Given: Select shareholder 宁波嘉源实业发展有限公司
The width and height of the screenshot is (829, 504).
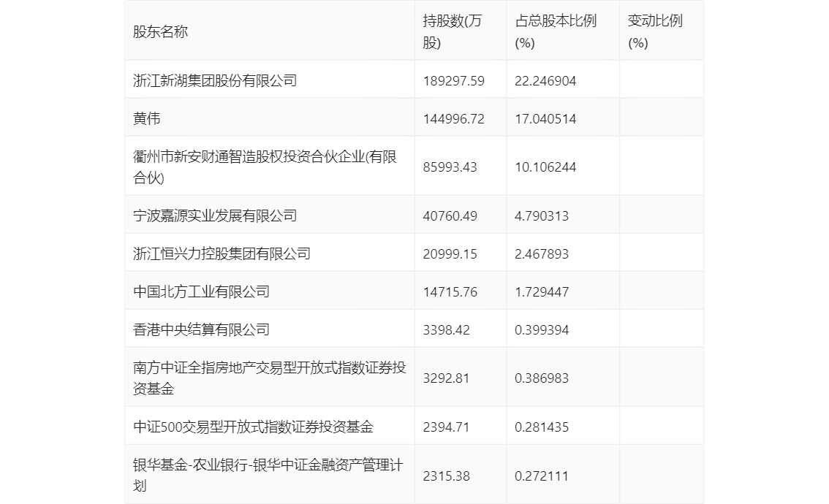Looking at the screenshot, I should (215, 215).
